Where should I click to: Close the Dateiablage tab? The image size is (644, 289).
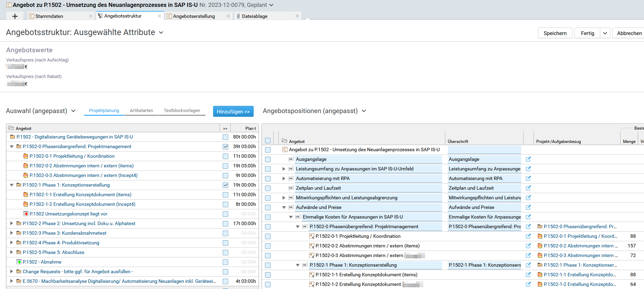click(x=297, y=16)
